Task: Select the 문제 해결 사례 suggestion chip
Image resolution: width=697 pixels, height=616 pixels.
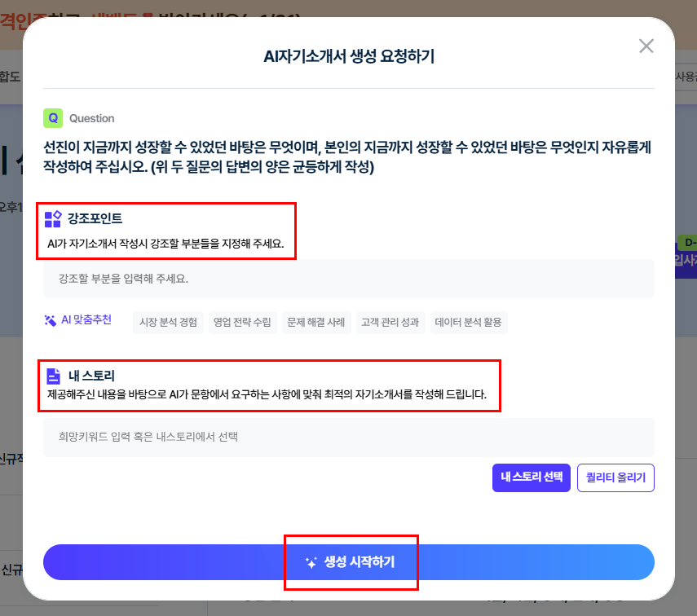Action: pyautogui.click(x=316, y=322)
